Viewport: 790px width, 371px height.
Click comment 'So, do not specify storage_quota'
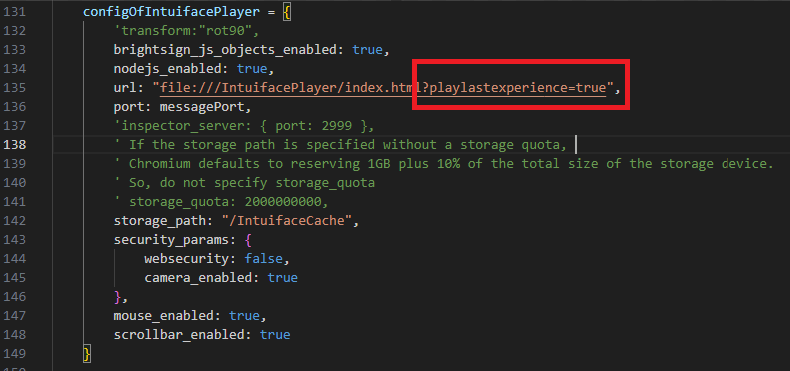click(244, 183)
